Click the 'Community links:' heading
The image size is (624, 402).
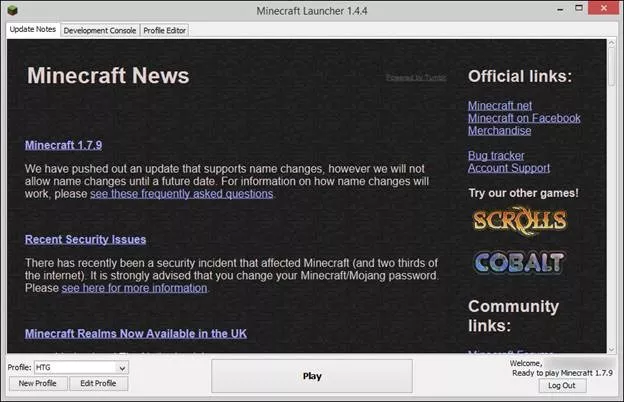point(513,316)
